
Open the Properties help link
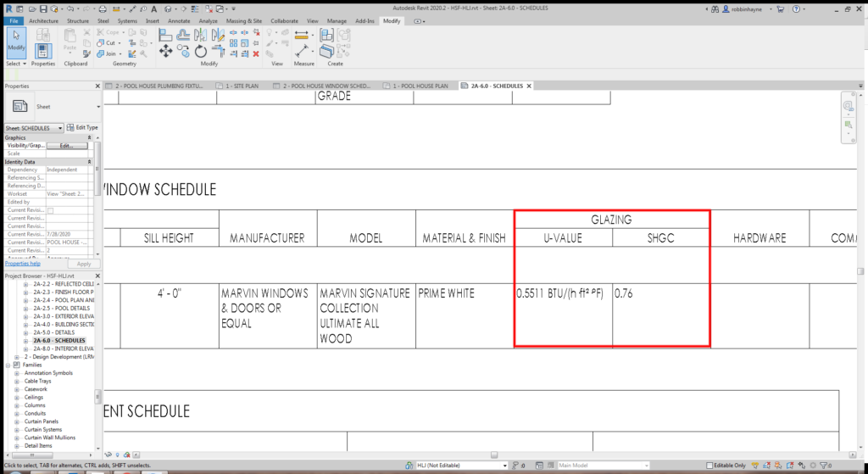point(23,264)
